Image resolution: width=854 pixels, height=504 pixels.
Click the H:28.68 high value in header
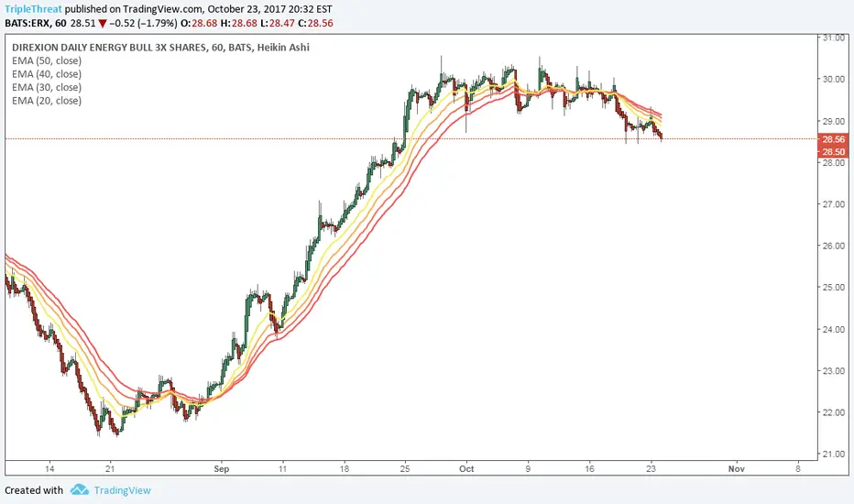click(x=238, y=24)
